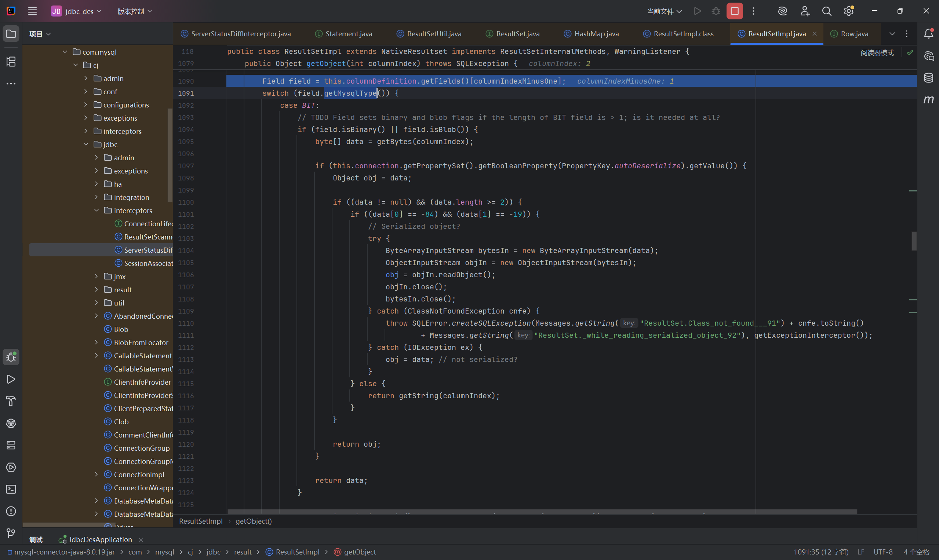Open the Git version control tool window
939x560 pixels.
pos(11,533)
